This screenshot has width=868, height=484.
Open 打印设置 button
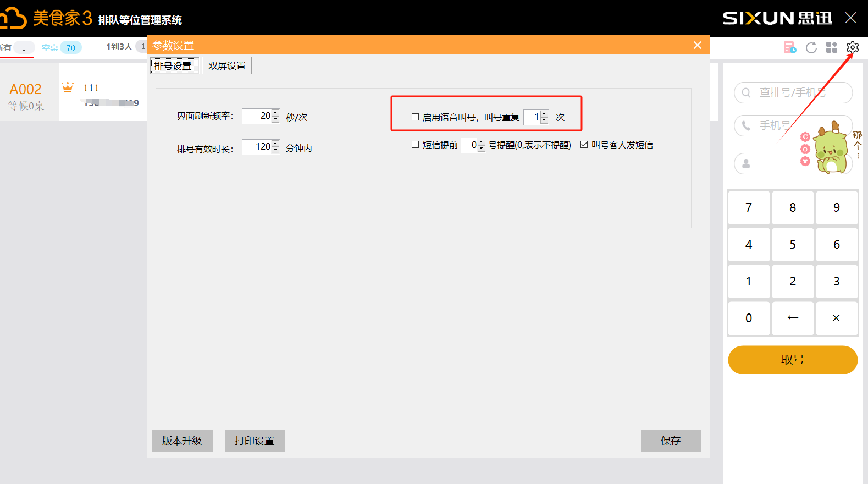(255, 441)
